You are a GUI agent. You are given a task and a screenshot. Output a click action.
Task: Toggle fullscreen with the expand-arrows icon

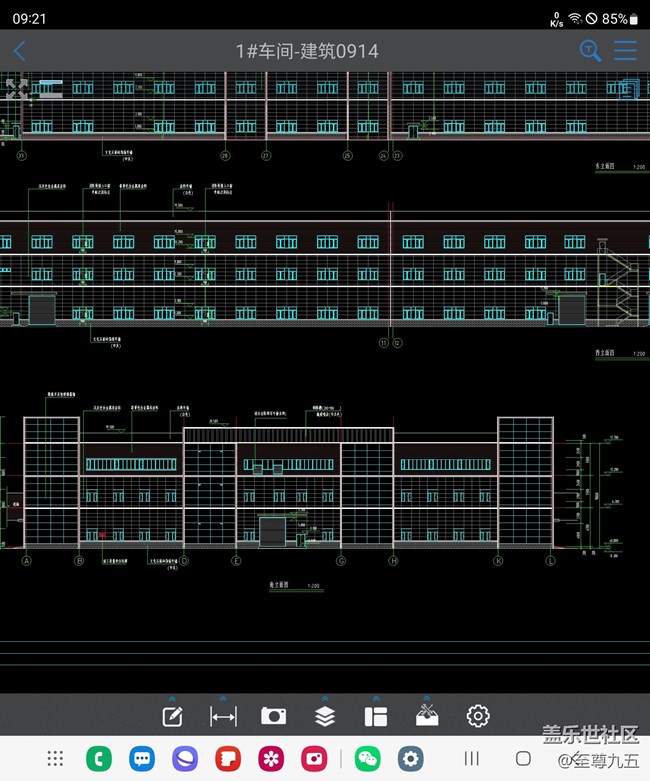point(16,88)
